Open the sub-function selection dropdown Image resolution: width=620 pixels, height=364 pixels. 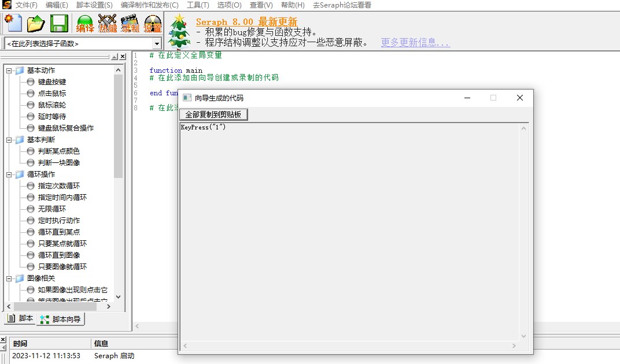(x=157, y=43)
